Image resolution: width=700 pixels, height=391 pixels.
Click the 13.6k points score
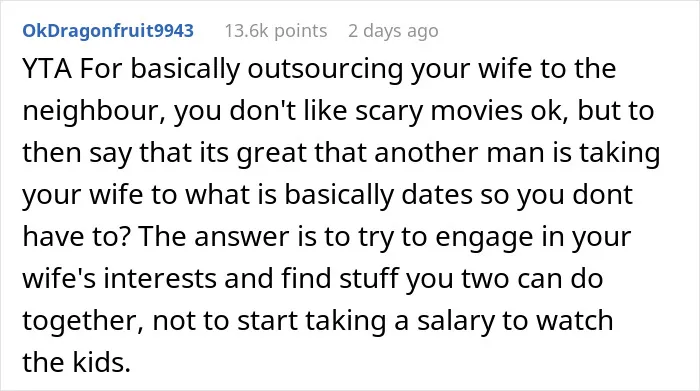click(x=276, y=31)
